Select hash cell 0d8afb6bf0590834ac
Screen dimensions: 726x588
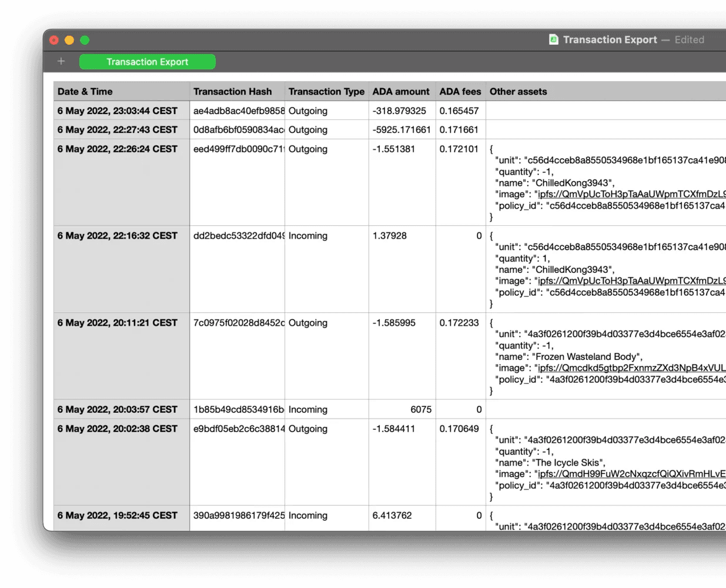pos(237,130)
